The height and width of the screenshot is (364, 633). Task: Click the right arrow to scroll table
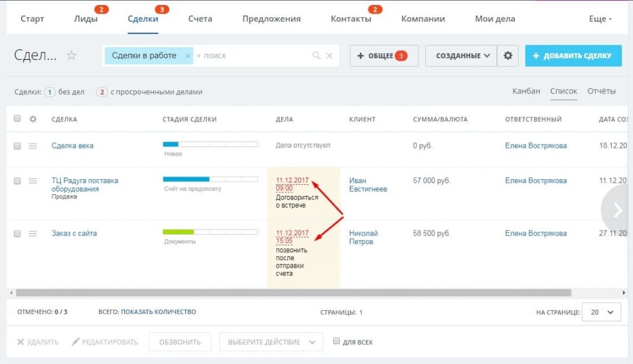[618, 210]
